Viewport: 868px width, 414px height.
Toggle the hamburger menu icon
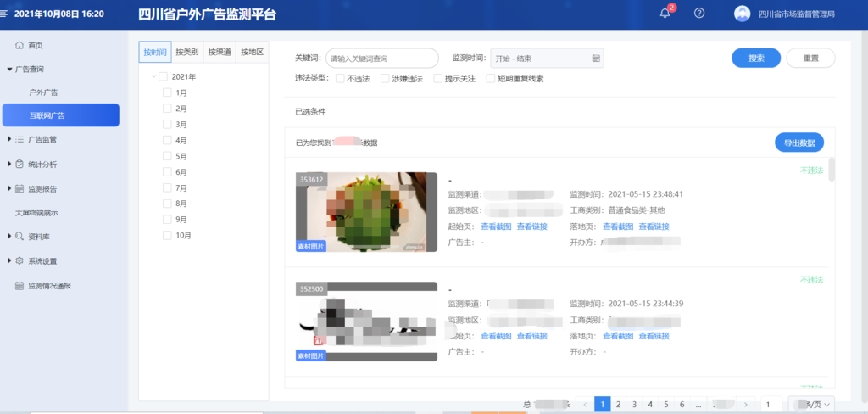[x=6, y=14]
